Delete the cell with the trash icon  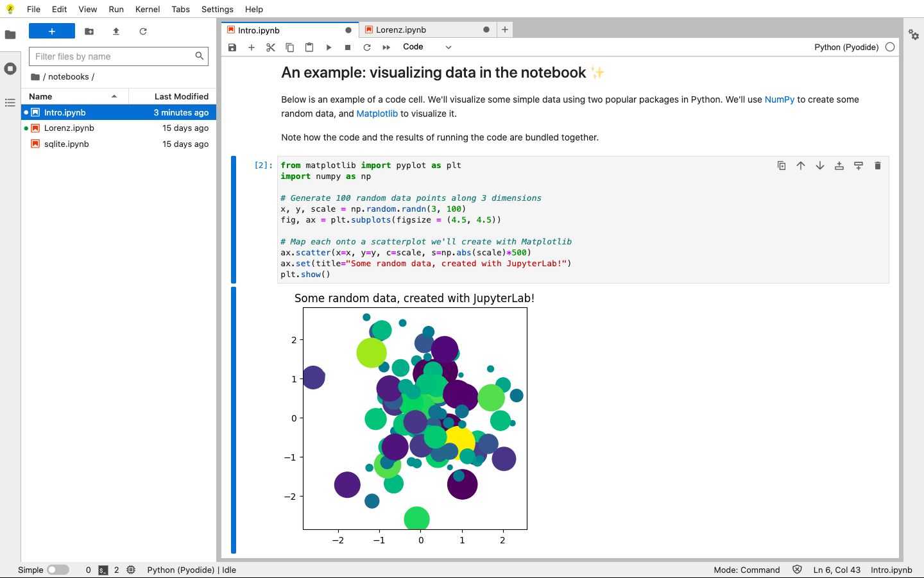coord(877,166)
